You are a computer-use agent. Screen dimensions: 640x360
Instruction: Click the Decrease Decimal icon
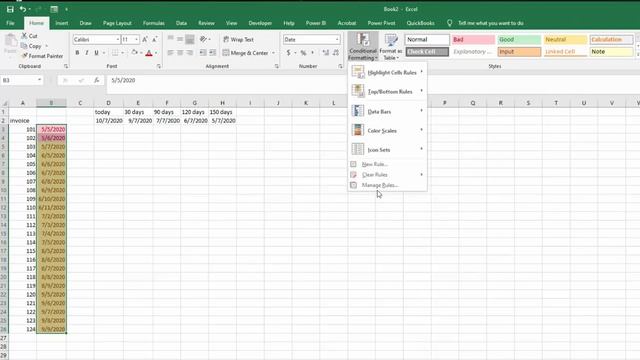336,53
